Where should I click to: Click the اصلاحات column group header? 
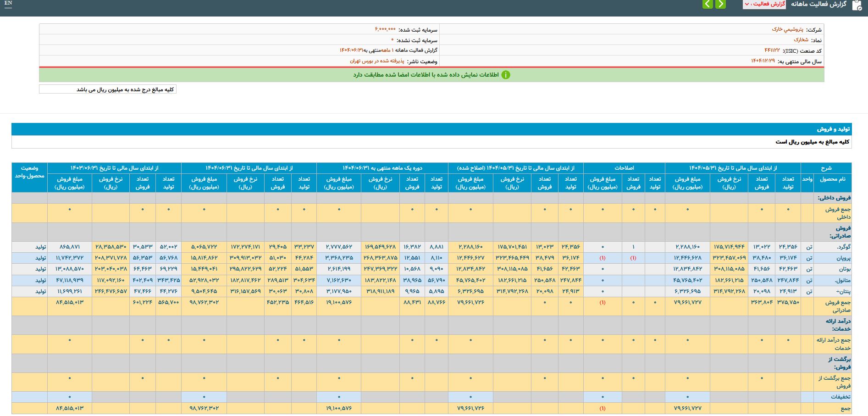(624, 168)
